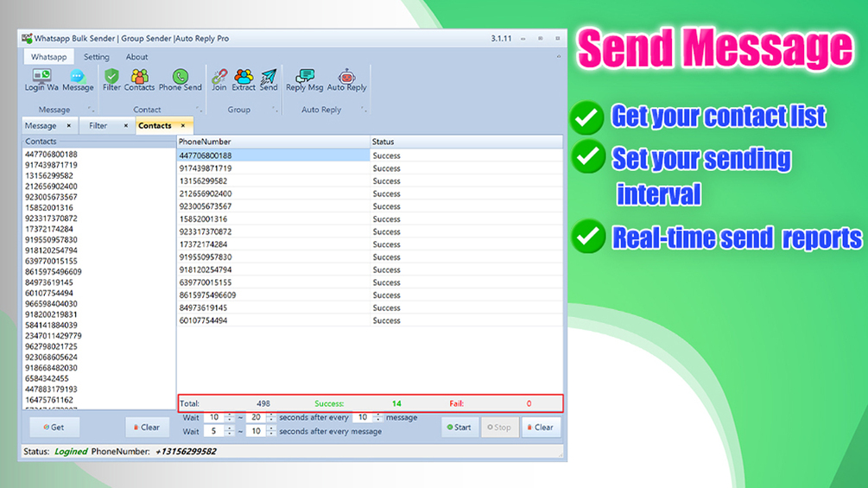The width and height of the screenshot is (868, 488).
Task: Open the Filter shield tool
Action: point(111,80)
